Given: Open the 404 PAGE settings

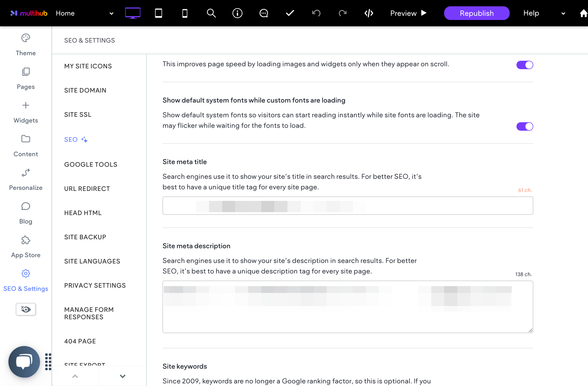Looking at the screenshot, I should click(80, 341).
